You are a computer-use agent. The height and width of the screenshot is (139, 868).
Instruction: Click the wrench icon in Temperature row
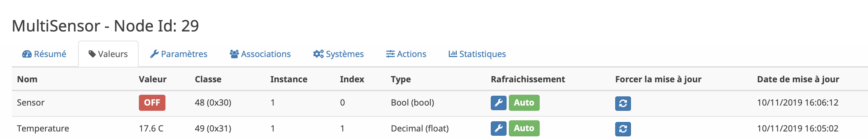[498, 128]
